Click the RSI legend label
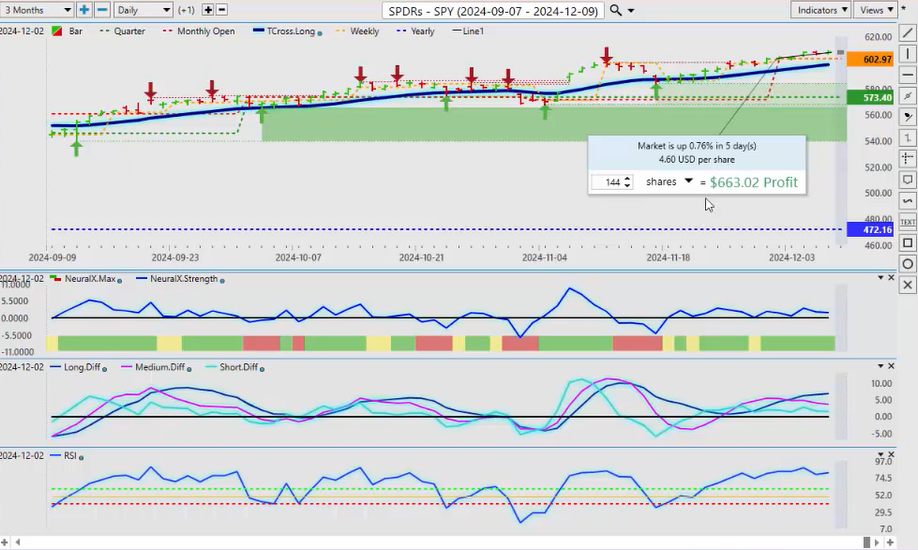 click(70, 455)
